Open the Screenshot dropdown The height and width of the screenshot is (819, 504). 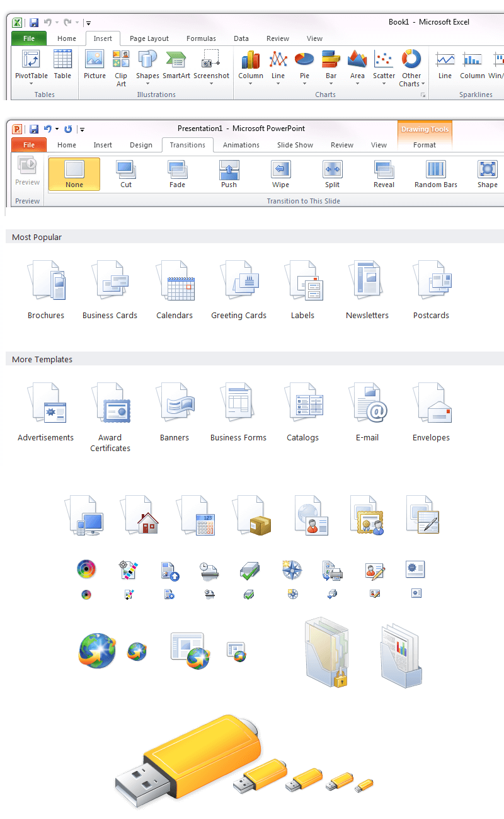211,69
